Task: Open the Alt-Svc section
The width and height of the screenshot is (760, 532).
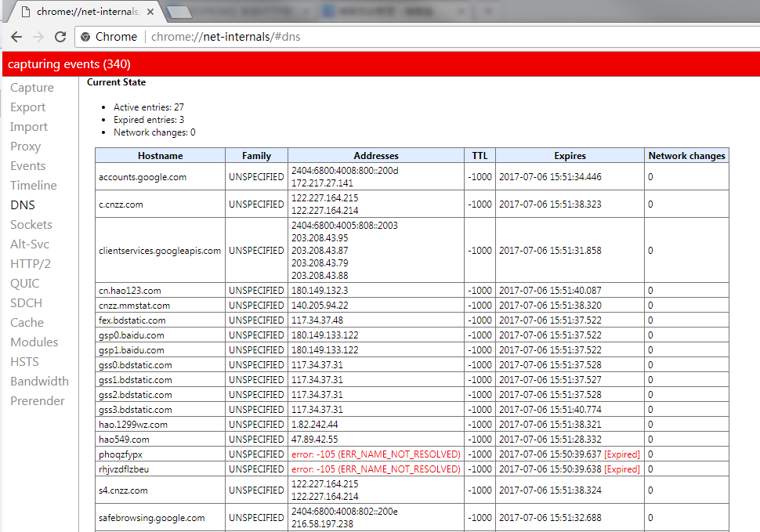Action: click(30, 244)
